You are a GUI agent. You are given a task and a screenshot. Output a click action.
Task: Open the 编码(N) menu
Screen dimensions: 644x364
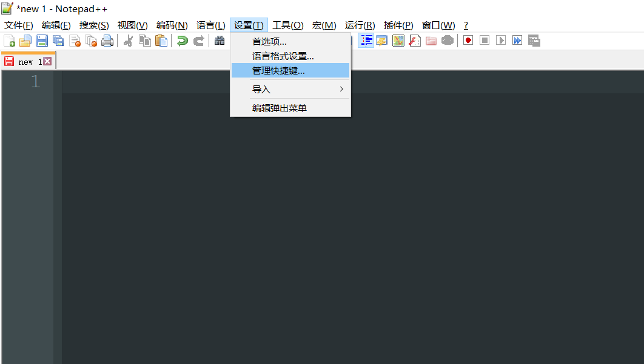(x=172, y=25)
